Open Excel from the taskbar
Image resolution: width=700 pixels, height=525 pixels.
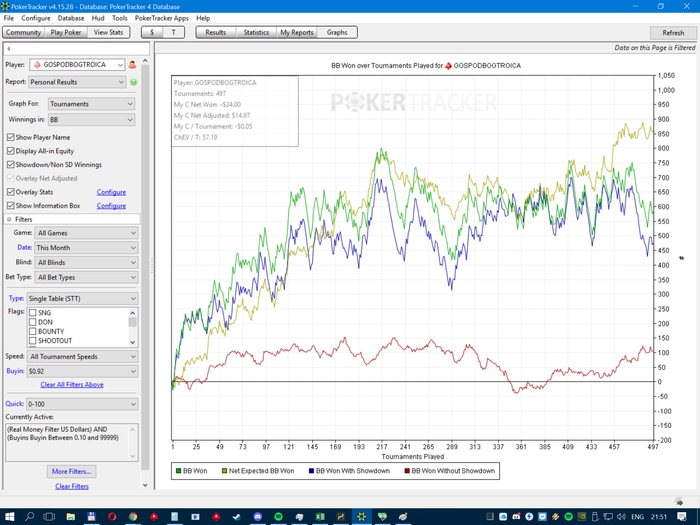pyautogui.click(x=320, y=517)
